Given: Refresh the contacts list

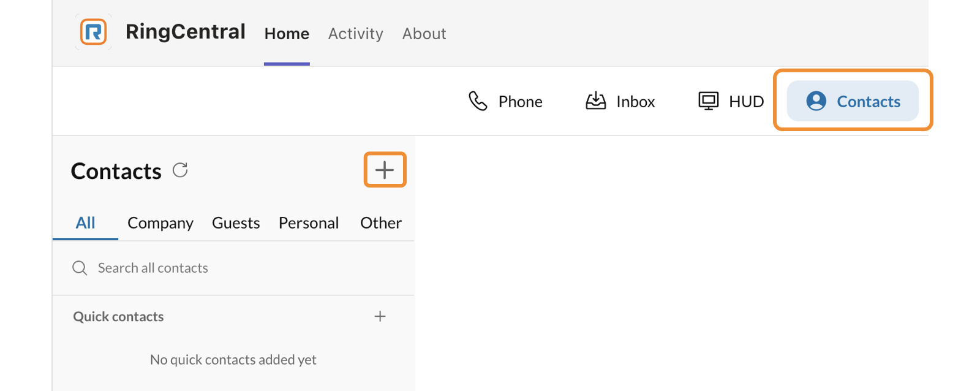Looking at the screenshot, I should click(180, 170).
